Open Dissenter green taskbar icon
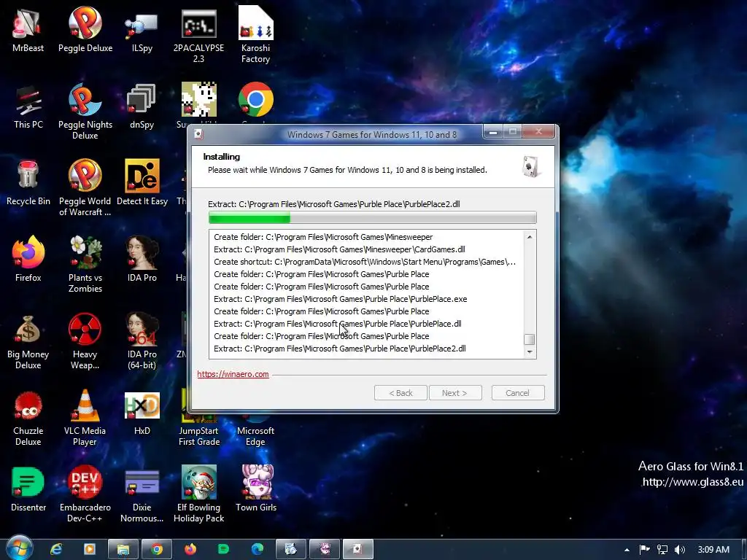Image resolution: width=747 pixels, height=560 pixels. coord(223,549)
